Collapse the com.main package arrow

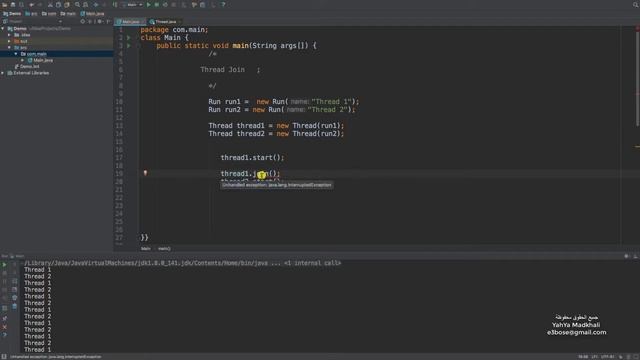point(16,54)
